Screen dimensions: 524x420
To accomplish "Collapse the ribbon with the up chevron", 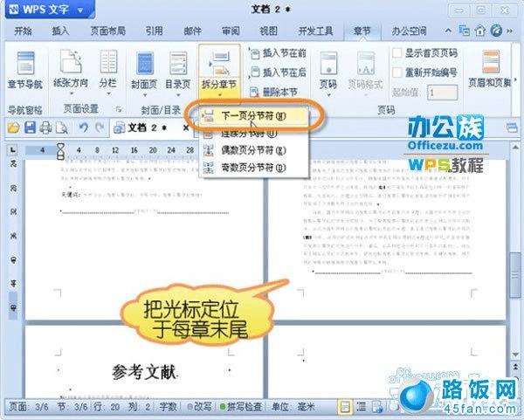I will pos(448,31).
